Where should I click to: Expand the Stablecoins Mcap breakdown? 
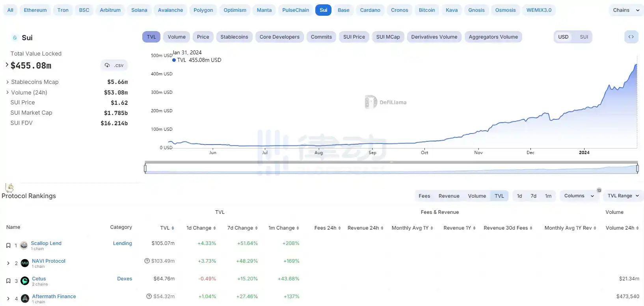pos(7,82)
